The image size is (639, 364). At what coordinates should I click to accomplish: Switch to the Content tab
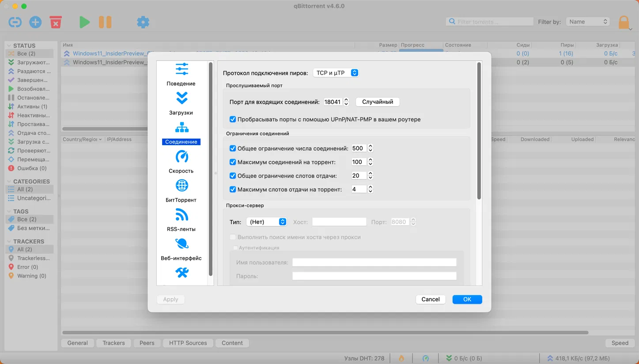[232, 343]
